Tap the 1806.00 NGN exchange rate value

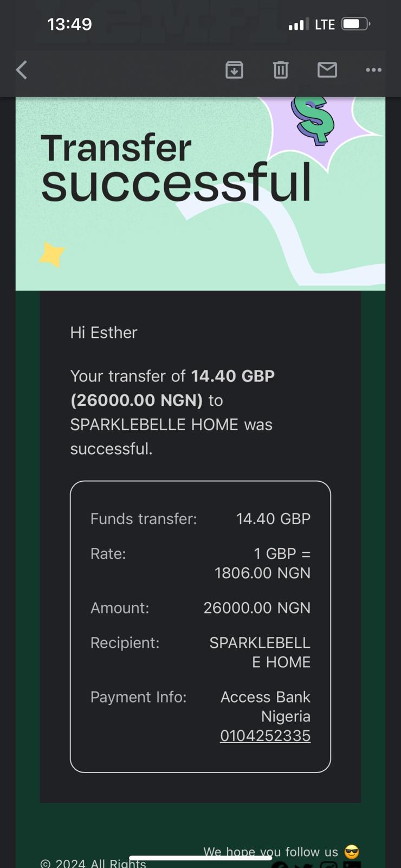pos(262,573)
